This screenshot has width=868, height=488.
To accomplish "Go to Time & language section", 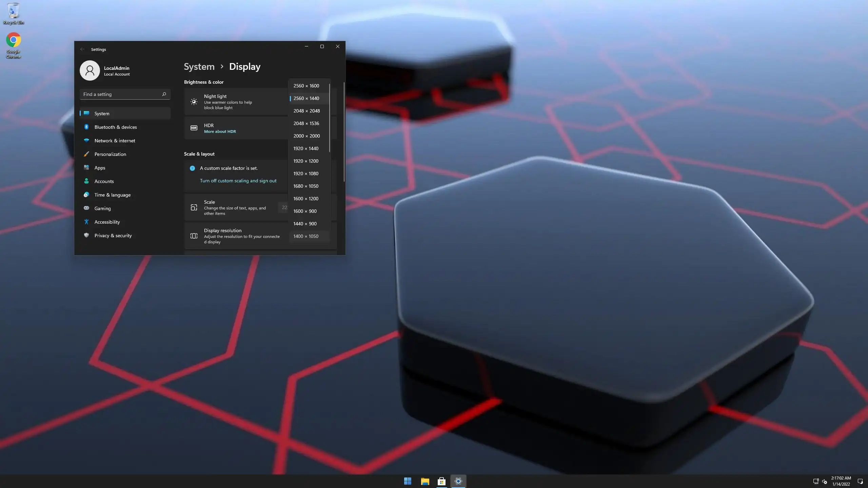I will tap(112, 195).
